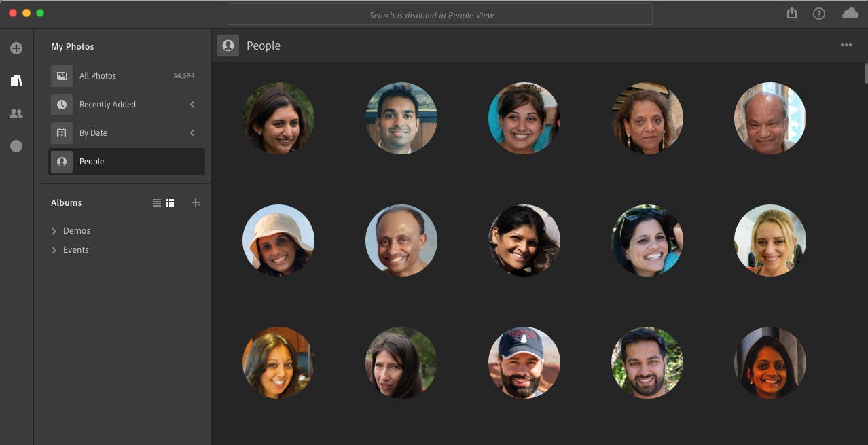Viewport: 868px width, 445px height.
Task: Expand the Events album folder
Action: (x=54, y=250)
